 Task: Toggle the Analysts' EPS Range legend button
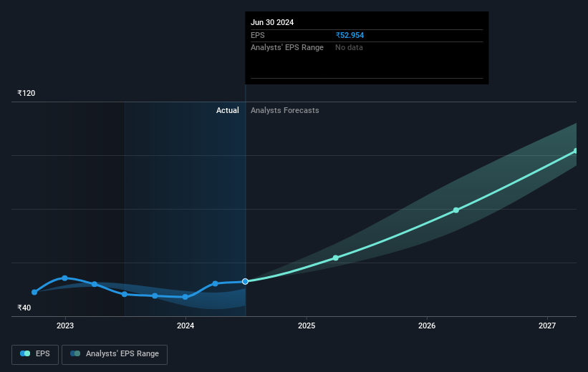pyautogui.click(x=115, y=354)
